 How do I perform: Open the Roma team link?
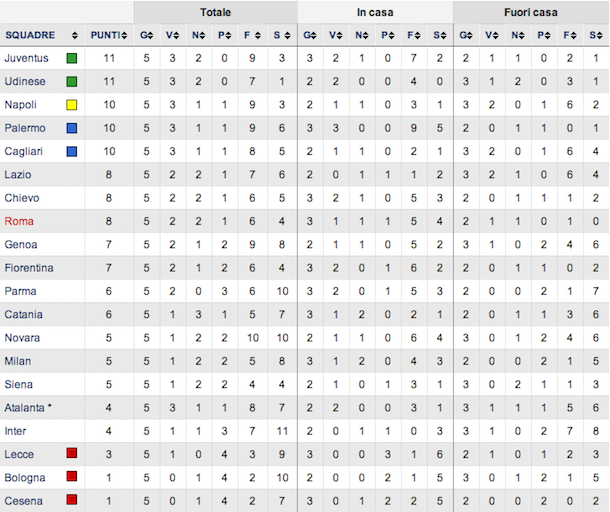tap(19, 221)
